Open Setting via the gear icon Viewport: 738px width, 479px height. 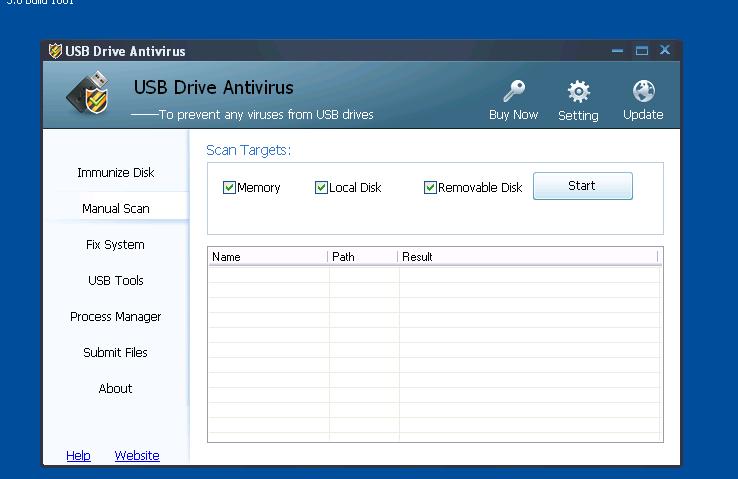coord(578,91)
